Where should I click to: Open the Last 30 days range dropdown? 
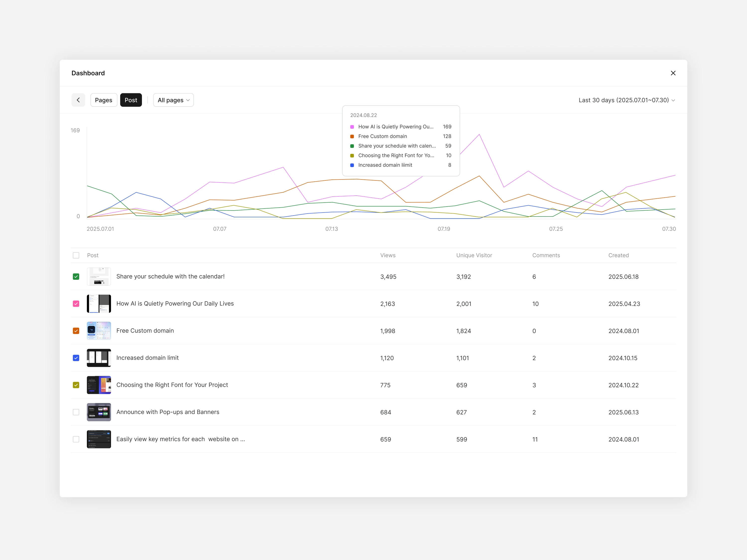626,100
